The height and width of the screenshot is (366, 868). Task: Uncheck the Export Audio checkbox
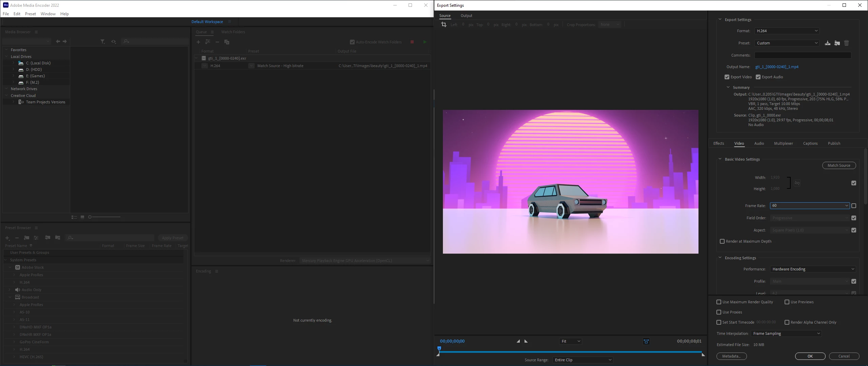758,77
